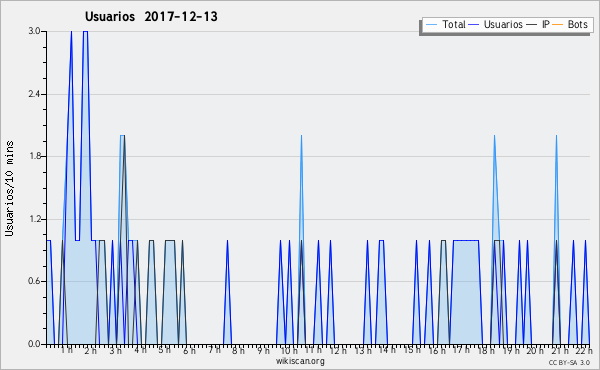The image size is (600, 370).
Task: Click the '4 h' x-axis label
Action: click(140, 350)
